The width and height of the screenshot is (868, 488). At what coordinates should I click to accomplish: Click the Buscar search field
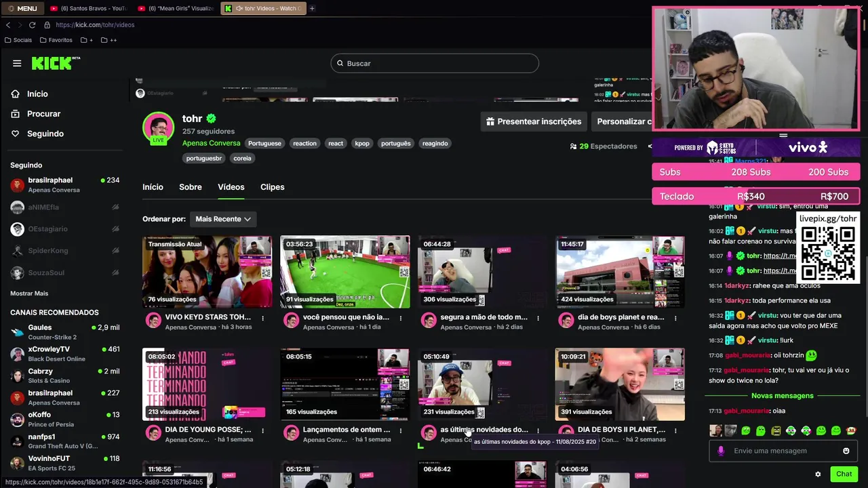(x=435, y=63)
